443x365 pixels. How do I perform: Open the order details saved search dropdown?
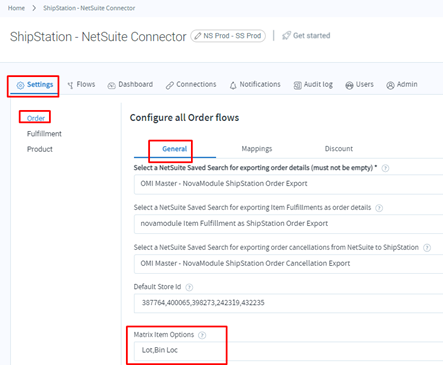pyautogui.click(x=288, y=184)
